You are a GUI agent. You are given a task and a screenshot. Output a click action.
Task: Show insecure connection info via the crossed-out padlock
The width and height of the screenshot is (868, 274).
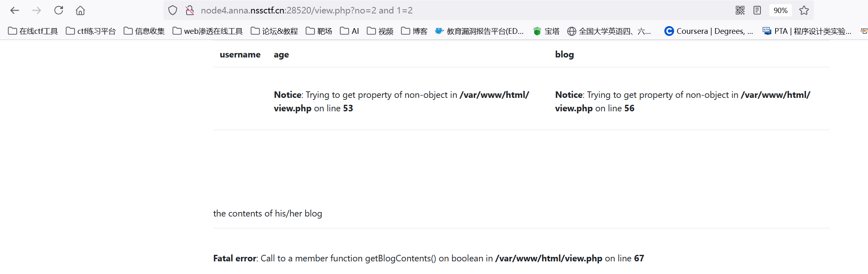point(190,11)
